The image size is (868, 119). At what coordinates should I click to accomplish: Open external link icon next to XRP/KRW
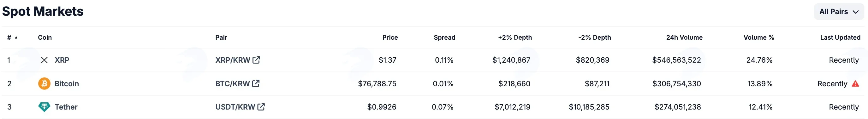[x=256, y=60]
